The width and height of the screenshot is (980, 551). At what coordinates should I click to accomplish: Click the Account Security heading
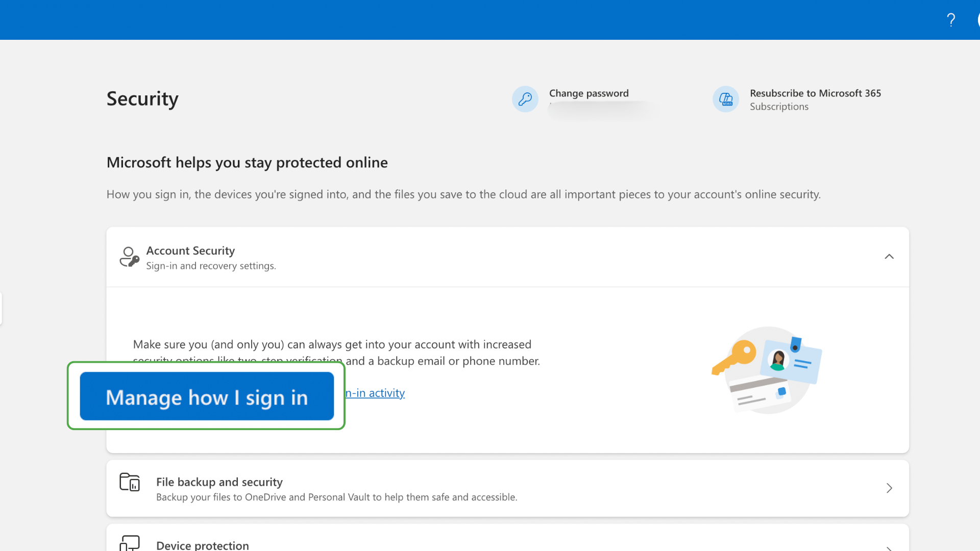pyautogui.click(x=190, y=251)
